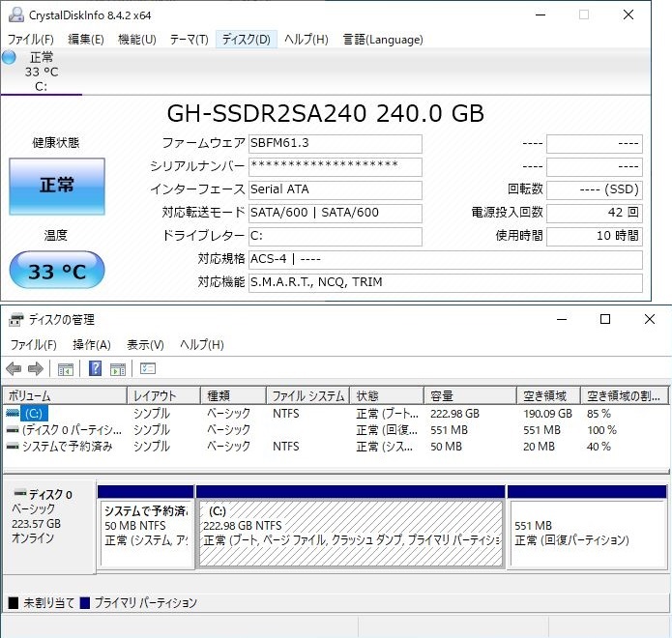Click the 正常 health status button
The image size is (672, 638).
(57, 187)
